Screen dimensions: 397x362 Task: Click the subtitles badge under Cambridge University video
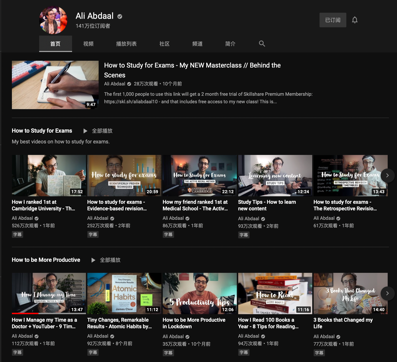tap(17, 234)
